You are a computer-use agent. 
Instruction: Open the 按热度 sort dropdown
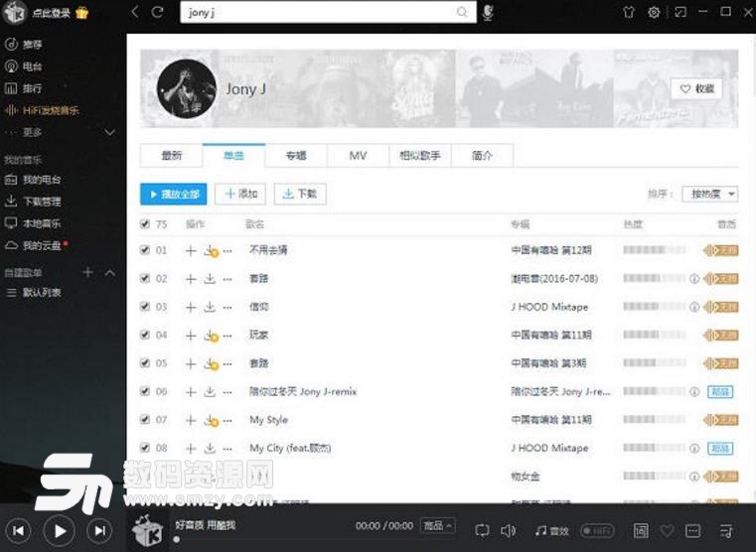click(709, 195)
